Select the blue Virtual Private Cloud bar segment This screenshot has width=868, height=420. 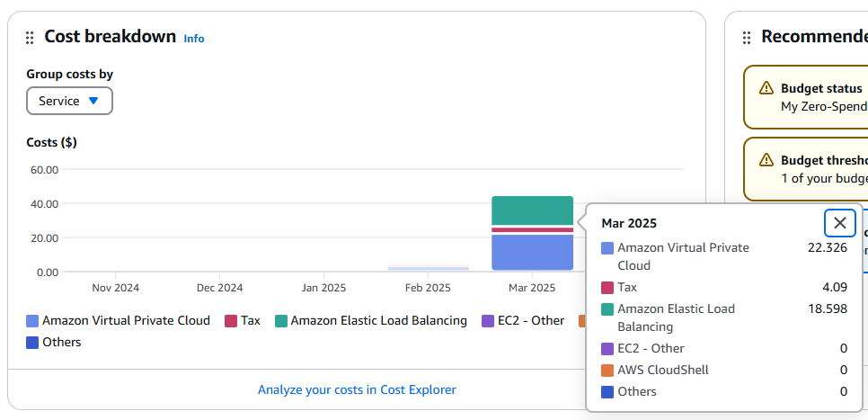(x=532, y=252)
